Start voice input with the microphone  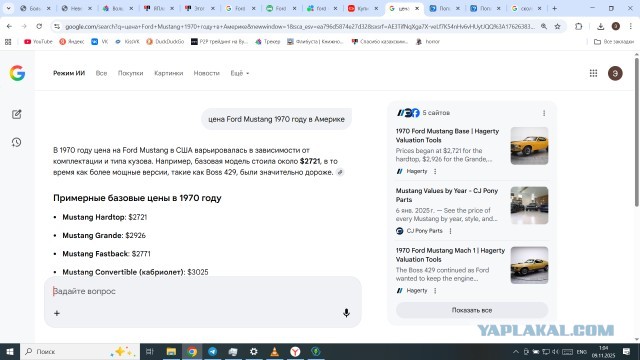346,313
